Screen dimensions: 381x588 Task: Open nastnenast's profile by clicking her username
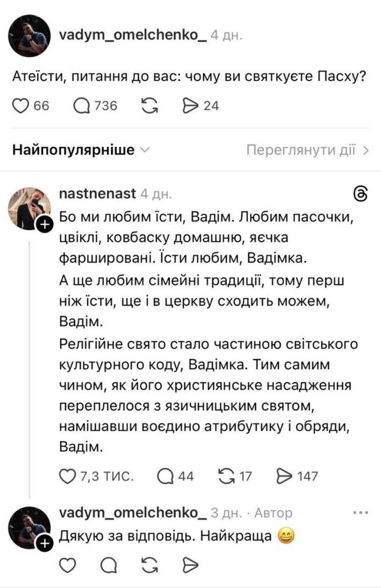click(99, 193)
